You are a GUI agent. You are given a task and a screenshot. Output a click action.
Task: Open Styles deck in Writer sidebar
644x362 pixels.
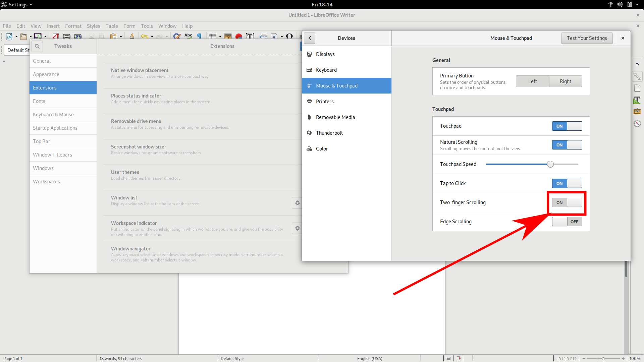pyautogui.click(x=637, y=100)
